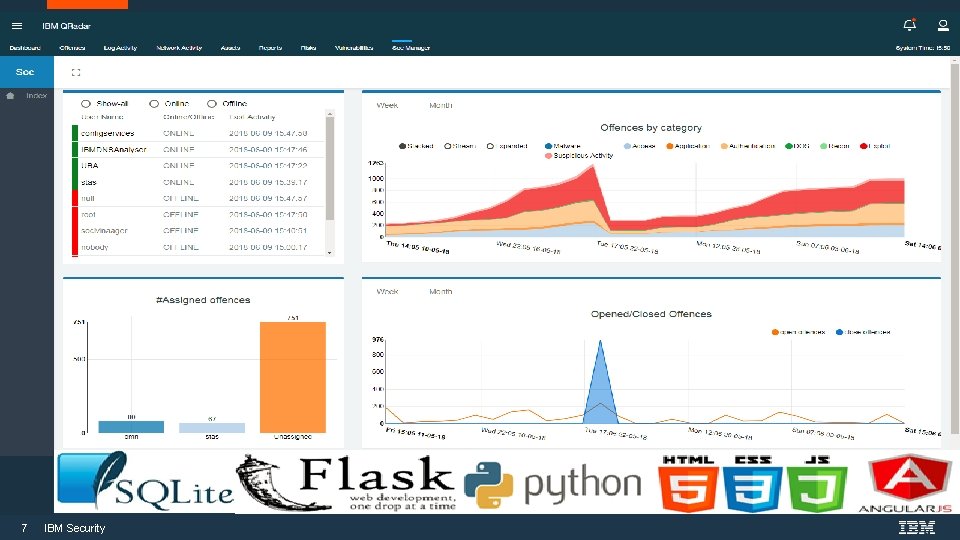Click the home icon beside Index
This screenshot has height=540, width=960.
[x=10, y=96]
